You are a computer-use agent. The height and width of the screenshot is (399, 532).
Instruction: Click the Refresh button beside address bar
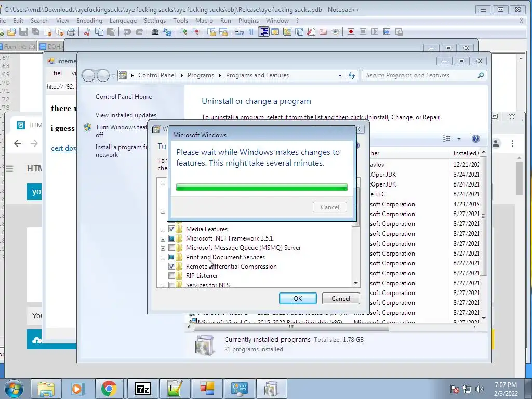click(x=352, y=76)
